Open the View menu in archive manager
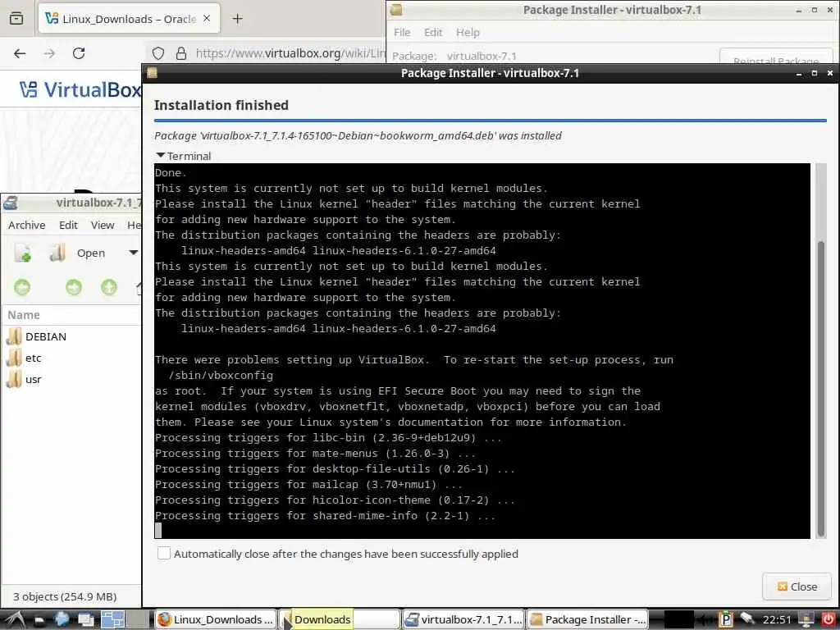Viewport: 840px width, 630px height. [x=103, y=225]
